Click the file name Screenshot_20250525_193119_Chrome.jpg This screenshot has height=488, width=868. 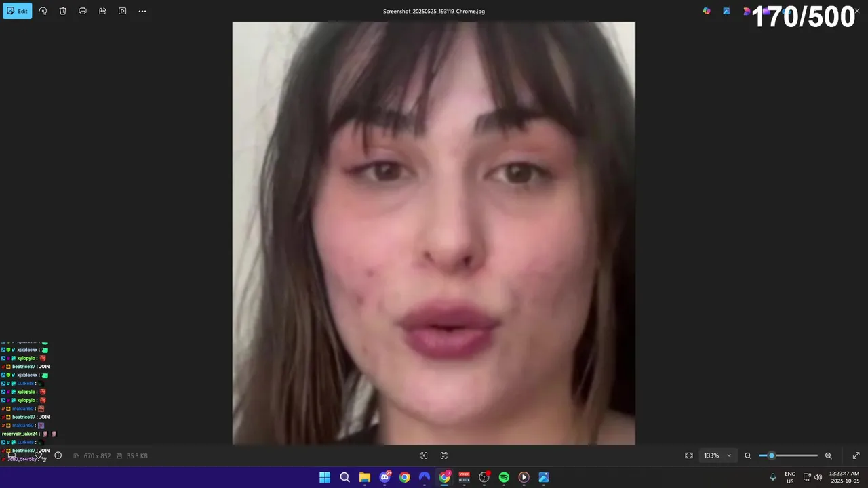[x=434, y=11]
